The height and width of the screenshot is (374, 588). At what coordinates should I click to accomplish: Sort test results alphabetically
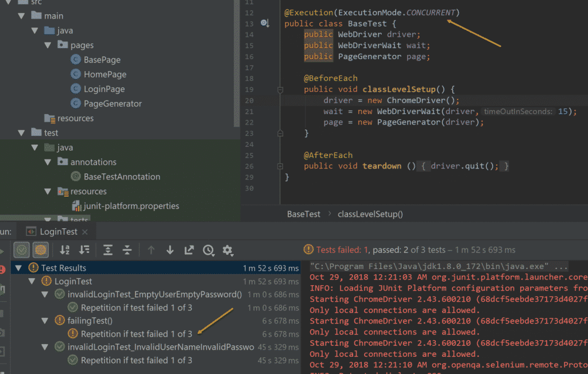[x=65, y=250]
